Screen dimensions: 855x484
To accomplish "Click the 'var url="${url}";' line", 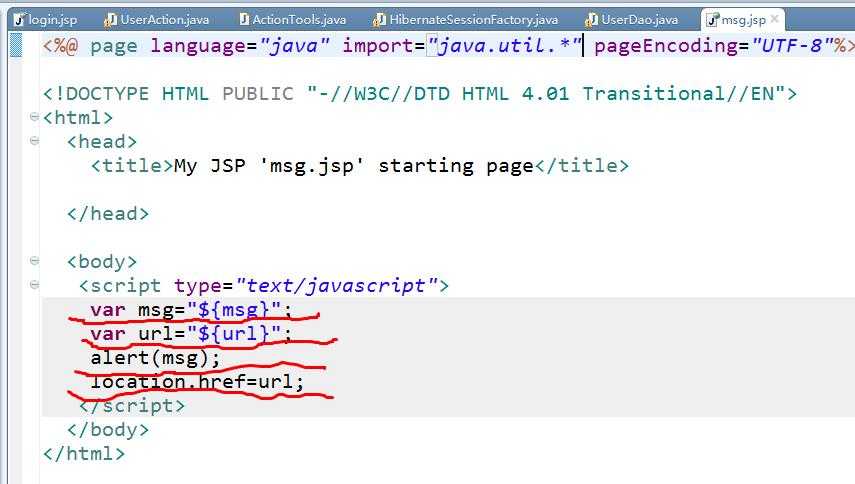I will pos(191,334).
